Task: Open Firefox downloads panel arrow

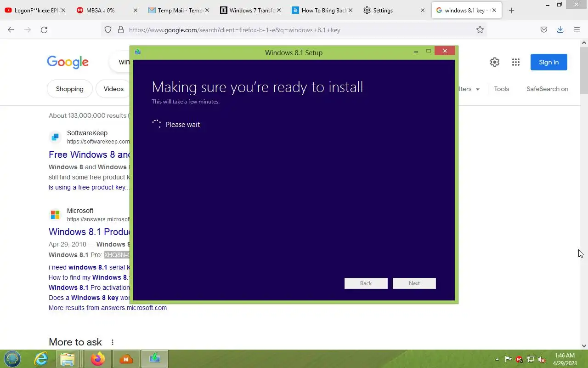Action: pos(560,29)
